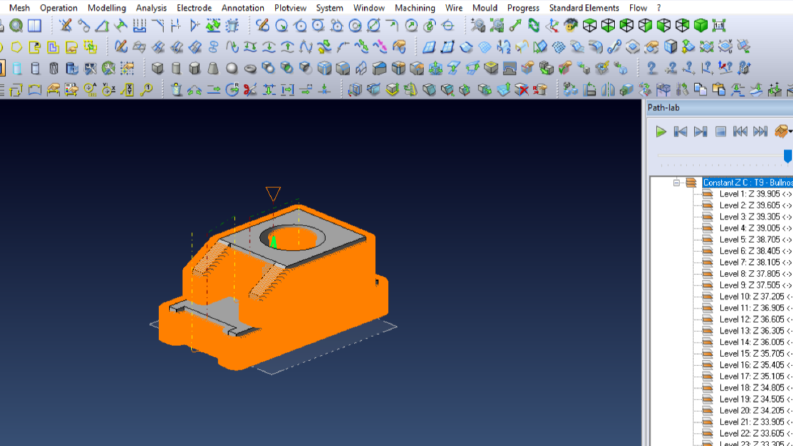Click the fully shaded green cube view icon
Image resolution: width=793 pixels, height=446 pixels.
(x=700, y=25)
